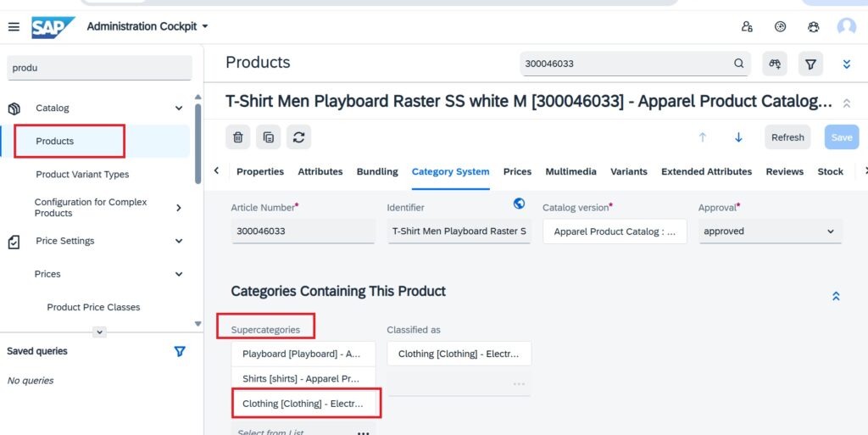
Task: Go to next item down arrow
Action: point(738,137)
